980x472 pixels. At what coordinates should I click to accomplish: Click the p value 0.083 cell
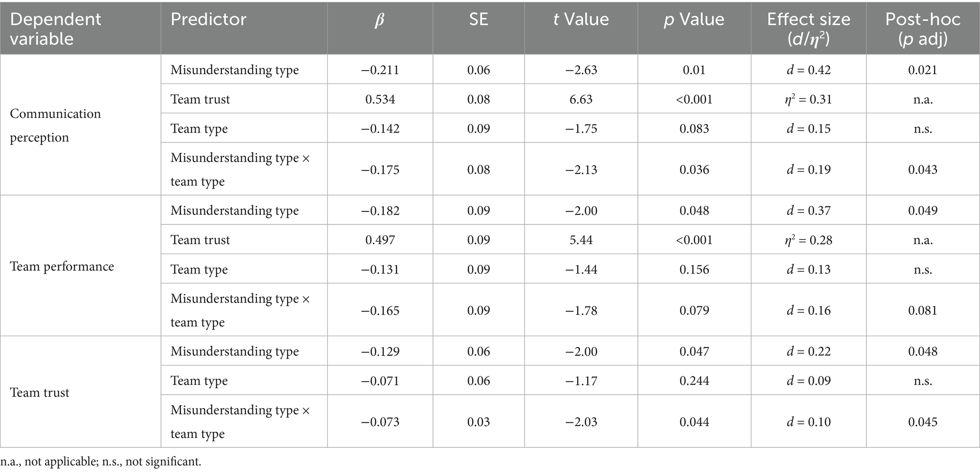(x=694, y=129)
